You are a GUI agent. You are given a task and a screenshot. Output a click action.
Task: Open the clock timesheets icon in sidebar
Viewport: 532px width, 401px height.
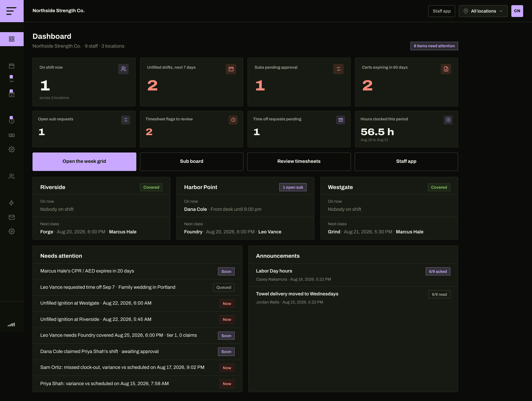(11, 121)
